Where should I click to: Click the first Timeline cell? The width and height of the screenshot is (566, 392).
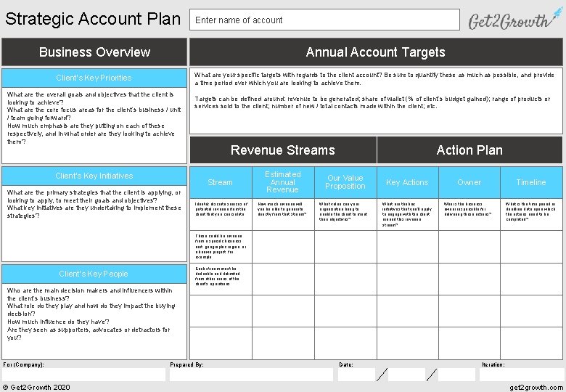tap(531, 214)
